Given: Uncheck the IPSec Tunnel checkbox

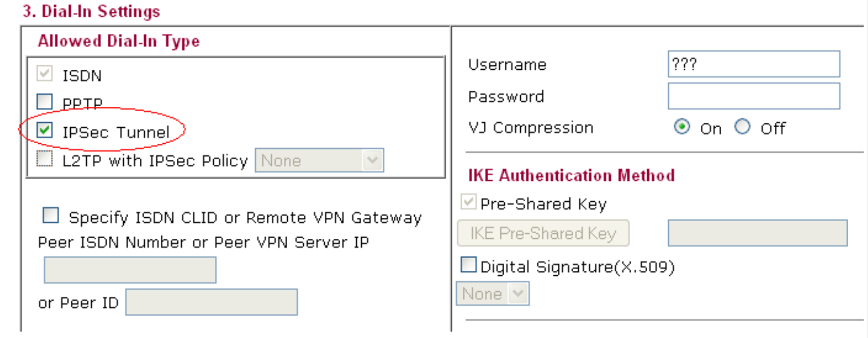Looking at the screenshot, I should coord(44,130).
